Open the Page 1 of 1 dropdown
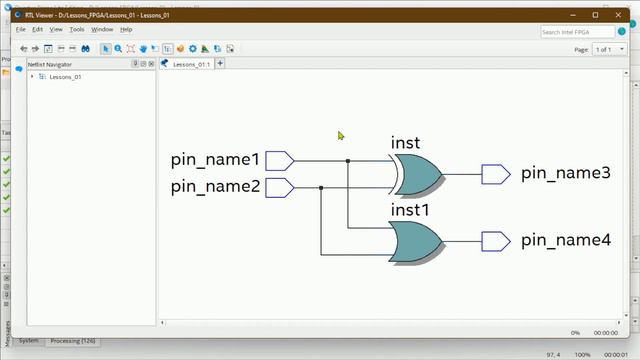The width and height of the screenshot is (640, 360). tap(610, 49)
